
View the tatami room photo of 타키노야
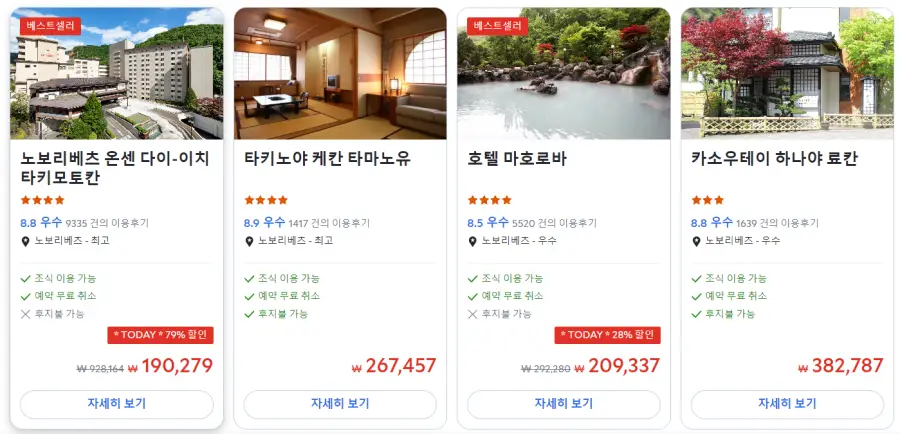(340, 73)
